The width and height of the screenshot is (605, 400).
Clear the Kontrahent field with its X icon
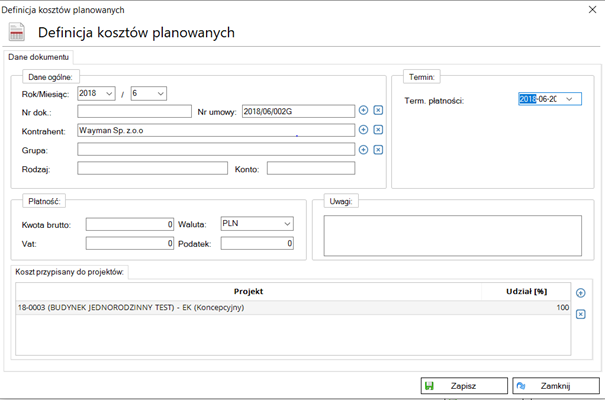point(378,130)
